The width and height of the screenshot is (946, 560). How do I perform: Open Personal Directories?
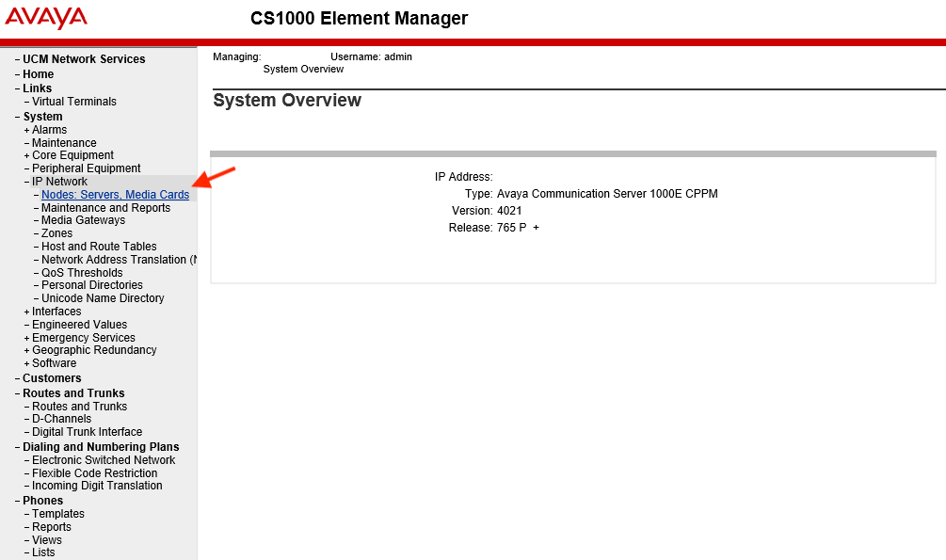(x=92, y=285)
